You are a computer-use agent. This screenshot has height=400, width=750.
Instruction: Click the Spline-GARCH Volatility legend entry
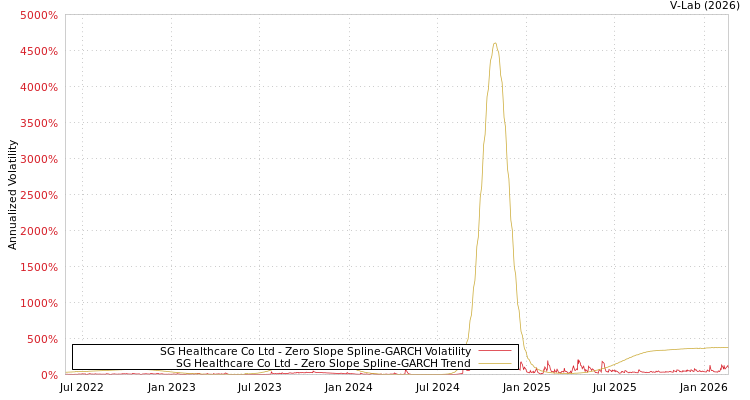[x=315, y=351]
